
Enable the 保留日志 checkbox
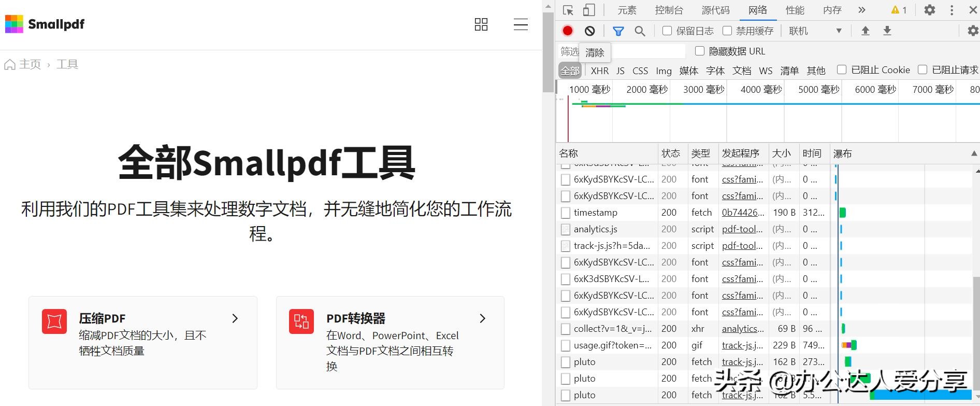[667, 31]
